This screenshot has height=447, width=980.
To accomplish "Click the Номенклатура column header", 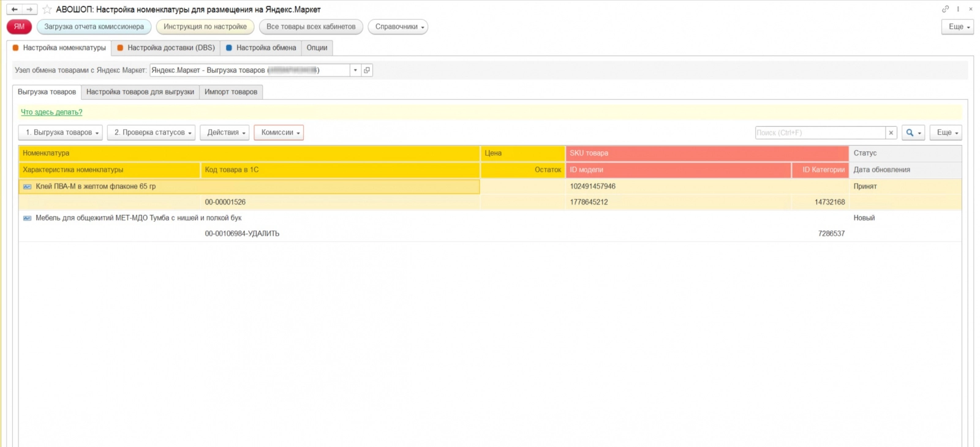I will pyautogui.click(x=249, y=153).
